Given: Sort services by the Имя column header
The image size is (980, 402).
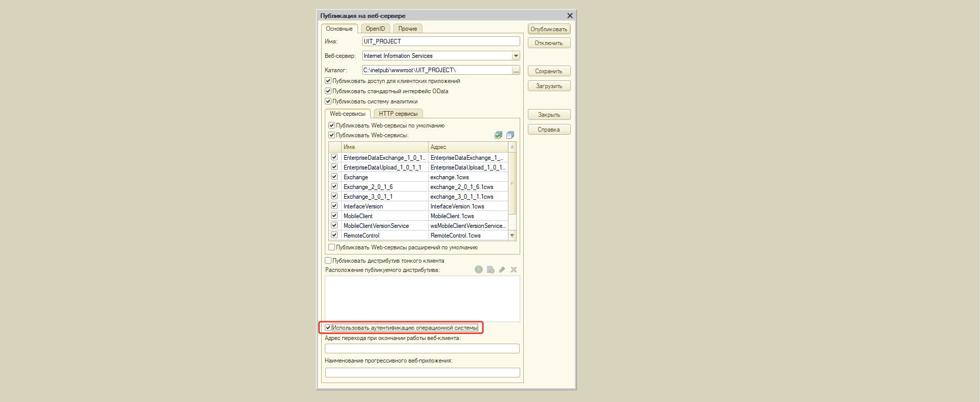Looking at the screenshot, I should 384,147.
